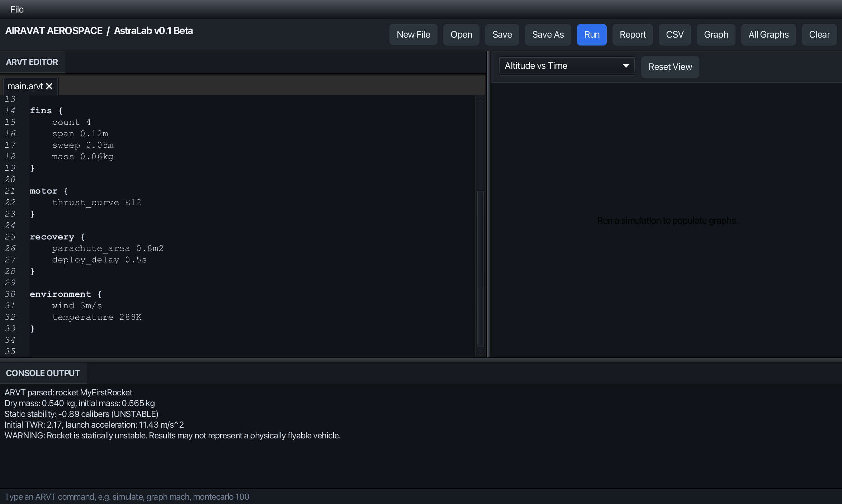The image size is (842, 504).
Task: Click the line 'span 0.12m'
Action: [80, 134]
